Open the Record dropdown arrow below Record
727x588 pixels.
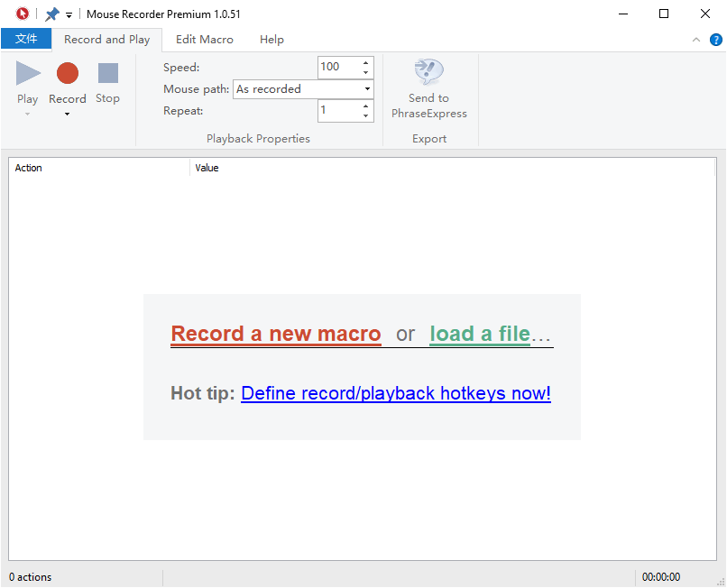(68, 114)
